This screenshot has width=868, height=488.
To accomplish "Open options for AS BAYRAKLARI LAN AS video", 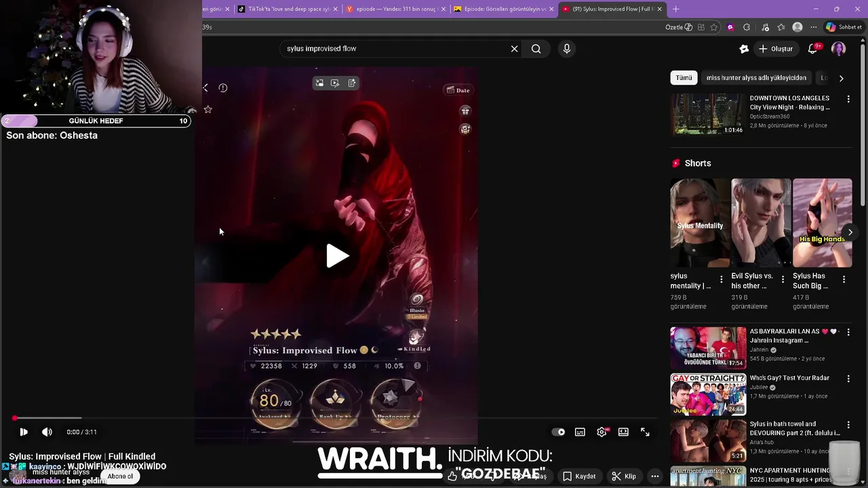I will click(848, 332).
